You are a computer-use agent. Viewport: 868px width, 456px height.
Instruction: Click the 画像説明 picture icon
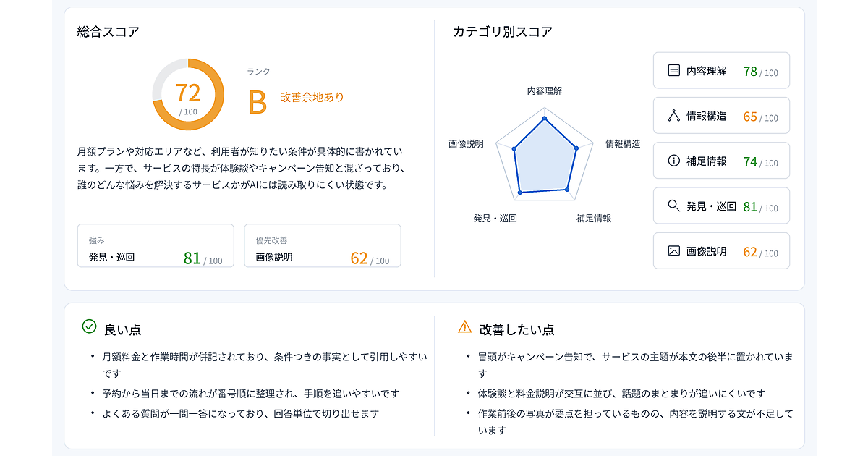[673, 250]
